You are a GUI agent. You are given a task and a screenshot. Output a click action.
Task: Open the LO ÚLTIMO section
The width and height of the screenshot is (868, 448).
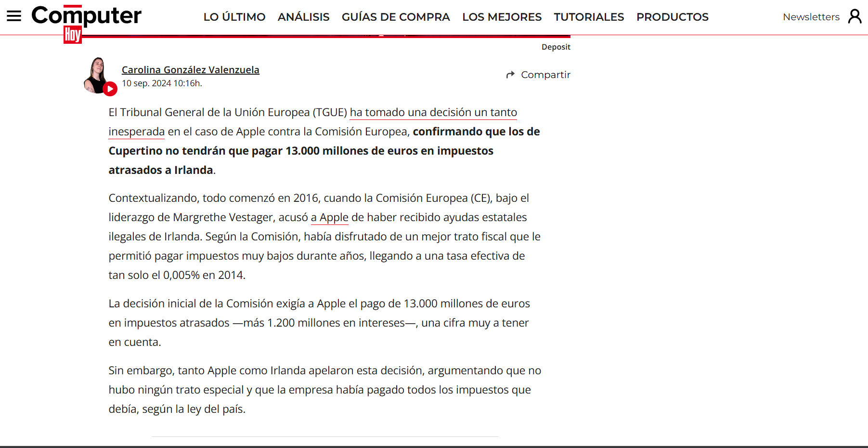(x=234, y=17)
